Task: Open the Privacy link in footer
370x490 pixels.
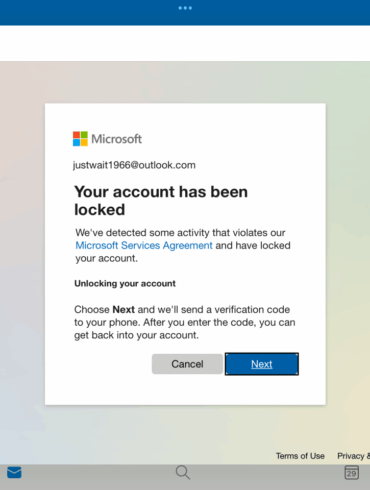Action: pyautogui.click(x=353, y=456)
